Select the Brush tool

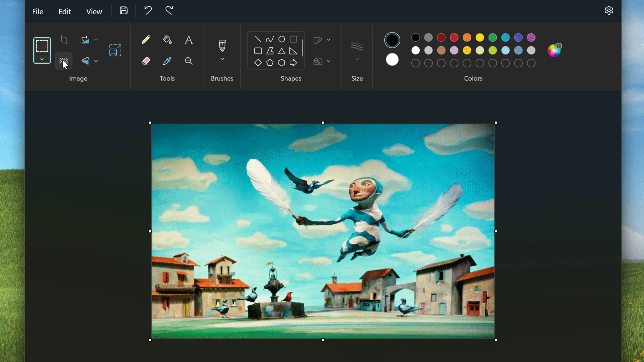(x=222, y=45)
